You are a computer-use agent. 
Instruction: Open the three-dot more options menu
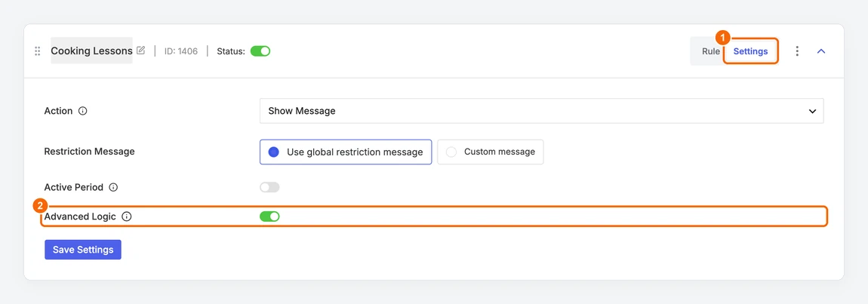797,51
